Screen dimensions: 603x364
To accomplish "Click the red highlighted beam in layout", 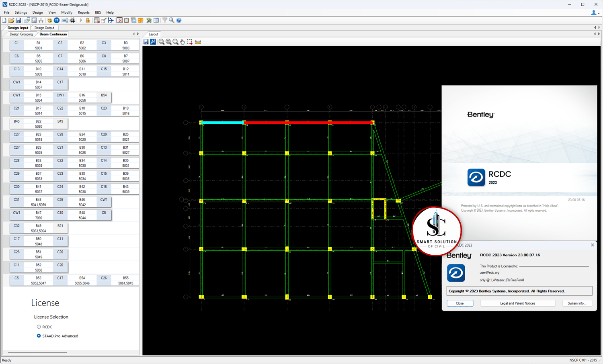I will tap(309, 123).
